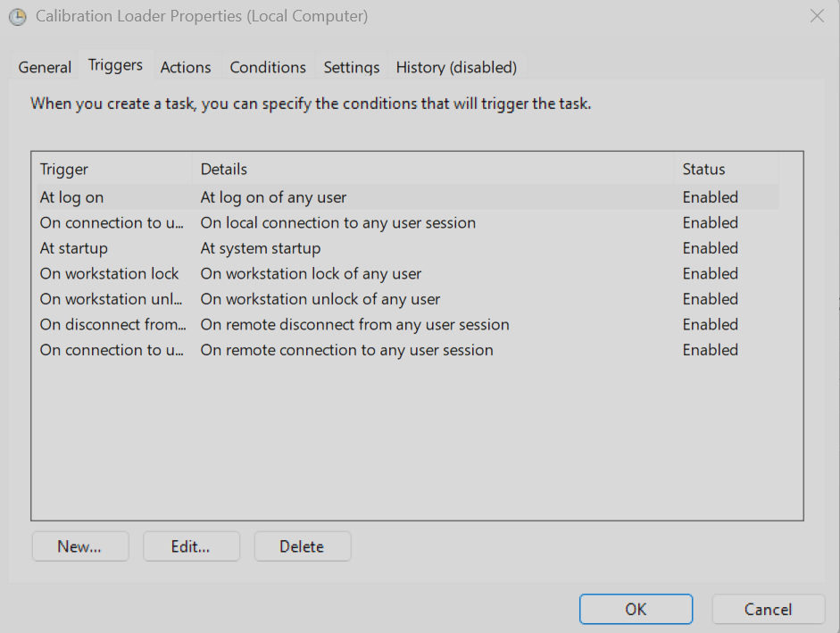Sort by the Trigger column header
The height and width of the screenshot is (633, 840).
(x=112, y=169)
